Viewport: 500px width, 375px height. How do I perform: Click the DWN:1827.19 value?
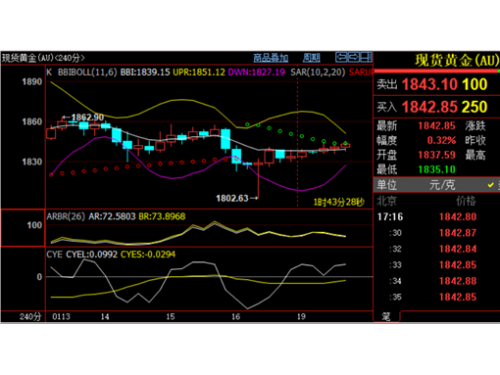pyautogui.click(x=256, y=72)
